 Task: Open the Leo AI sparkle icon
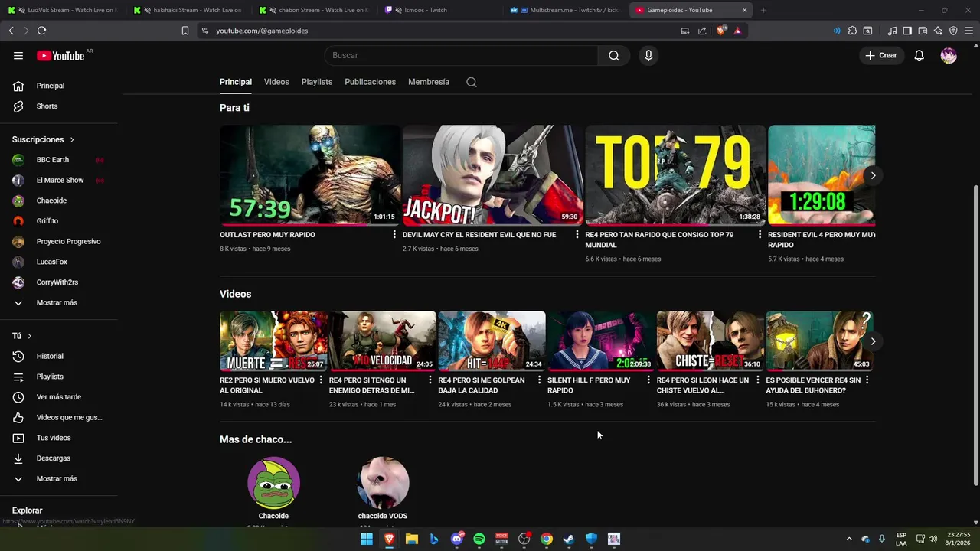938,31
